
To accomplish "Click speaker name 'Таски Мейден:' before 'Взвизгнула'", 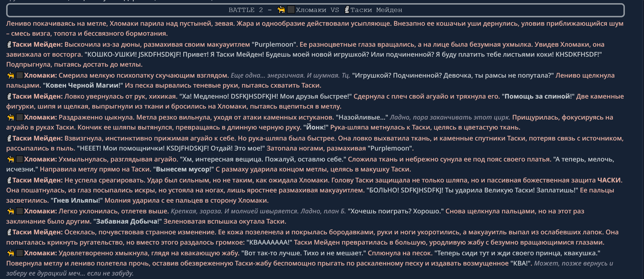I will coord(37,138).
